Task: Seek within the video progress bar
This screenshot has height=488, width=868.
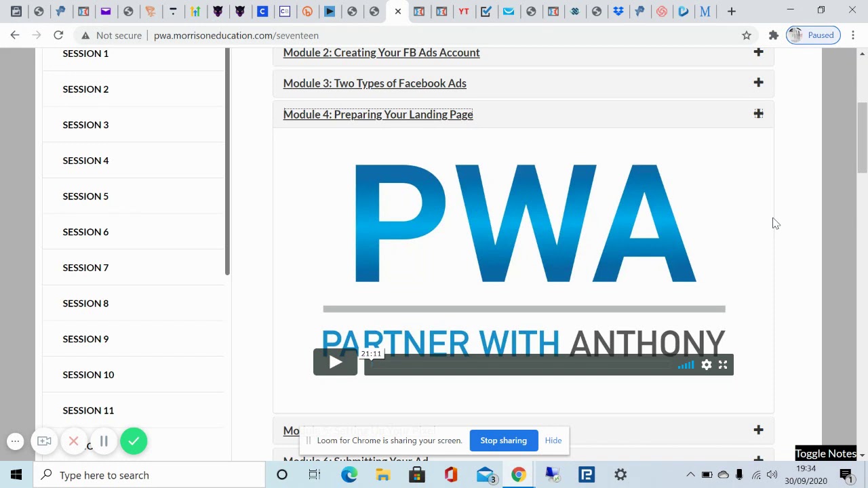Action: click(x=521, y=365)
